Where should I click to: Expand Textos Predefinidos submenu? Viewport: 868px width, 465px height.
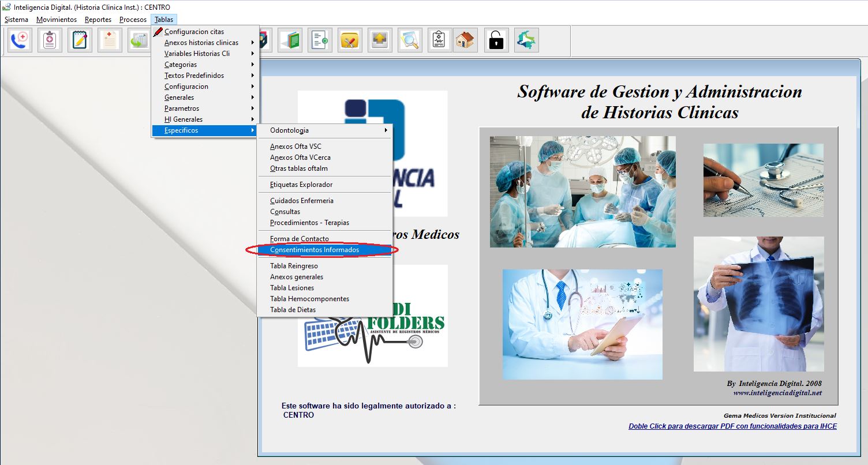(x=205, y=76)
